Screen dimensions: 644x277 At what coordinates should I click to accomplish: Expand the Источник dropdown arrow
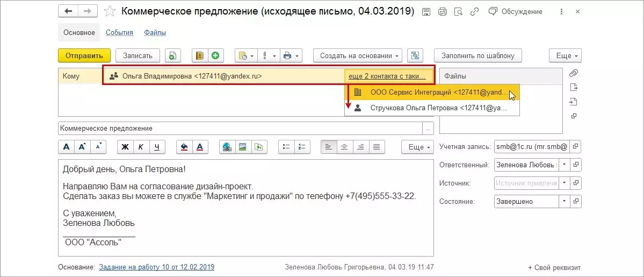(x=564, y=183)
